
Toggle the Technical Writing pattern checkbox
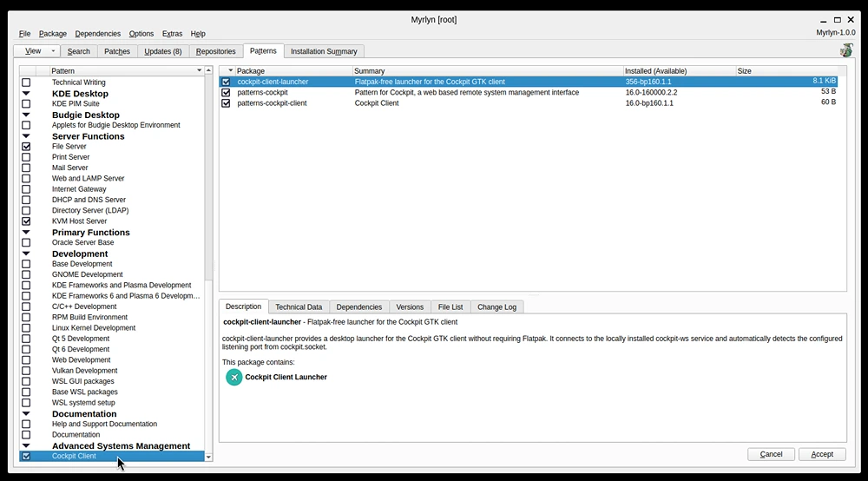(x=26, y=82)
